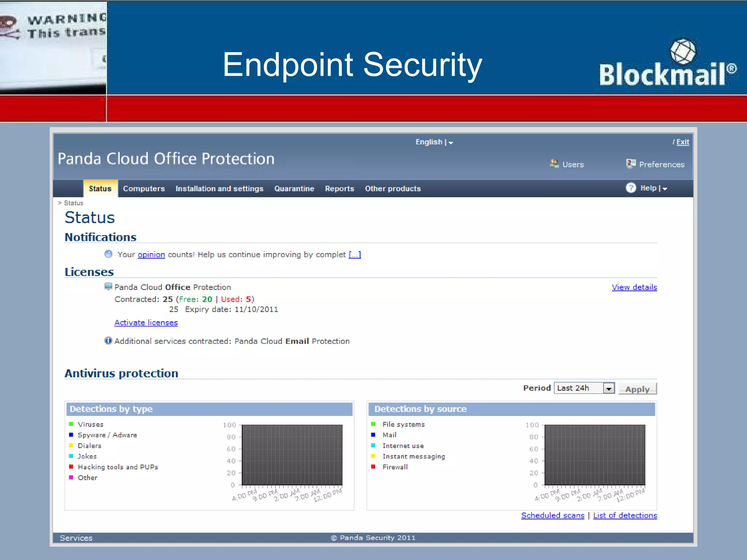
Task: Open the Period Last 24h combo box
Action: pyautogui.click(x=584, y=388)
